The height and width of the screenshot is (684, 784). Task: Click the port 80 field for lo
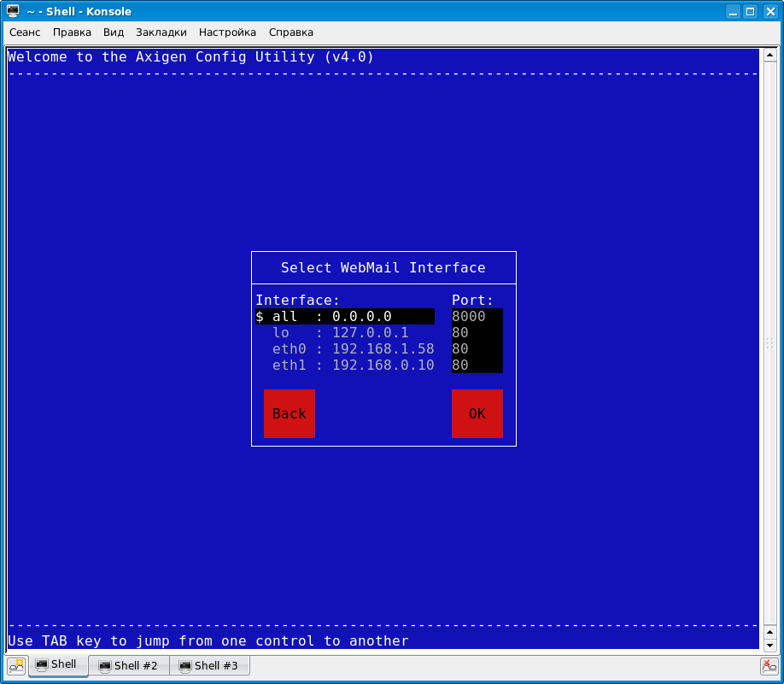477,332
